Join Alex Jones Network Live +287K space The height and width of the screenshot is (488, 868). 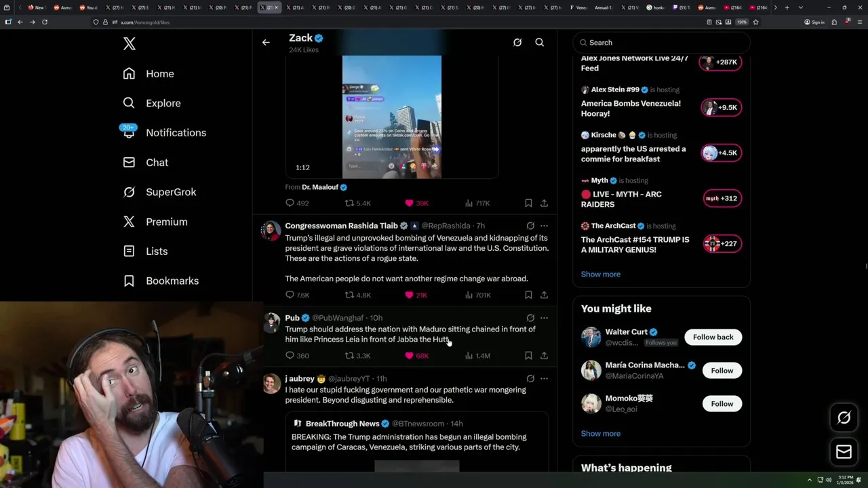point(719,62)
